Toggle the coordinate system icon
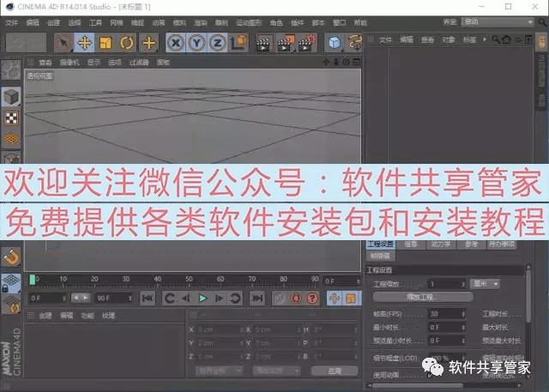The image size is (549, 392). [238, 43]
